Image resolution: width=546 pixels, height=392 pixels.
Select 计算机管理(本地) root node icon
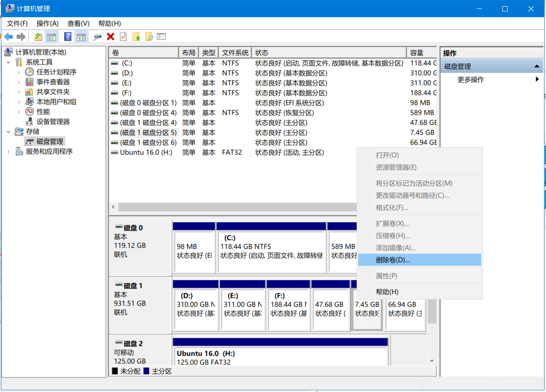pos(8,52)
